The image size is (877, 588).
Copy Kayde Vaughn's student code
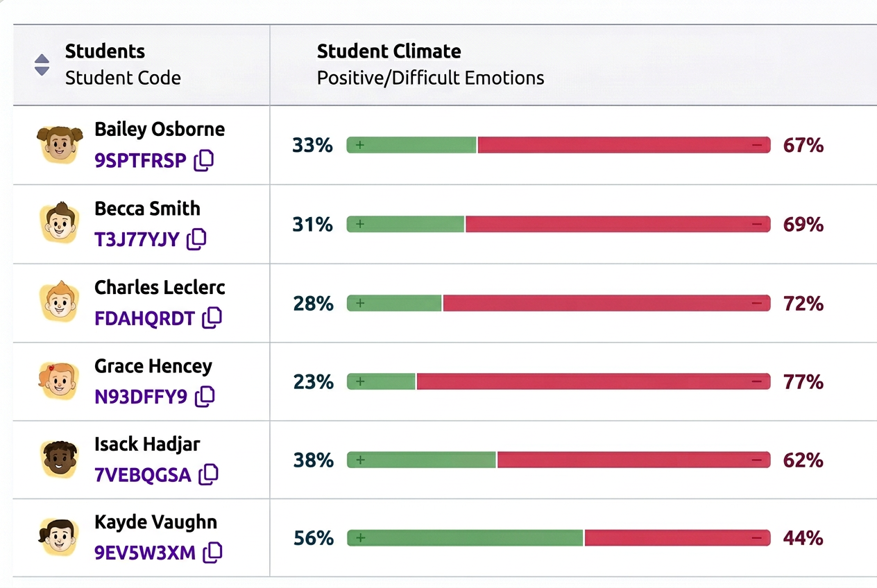click(x=212, y=553)
